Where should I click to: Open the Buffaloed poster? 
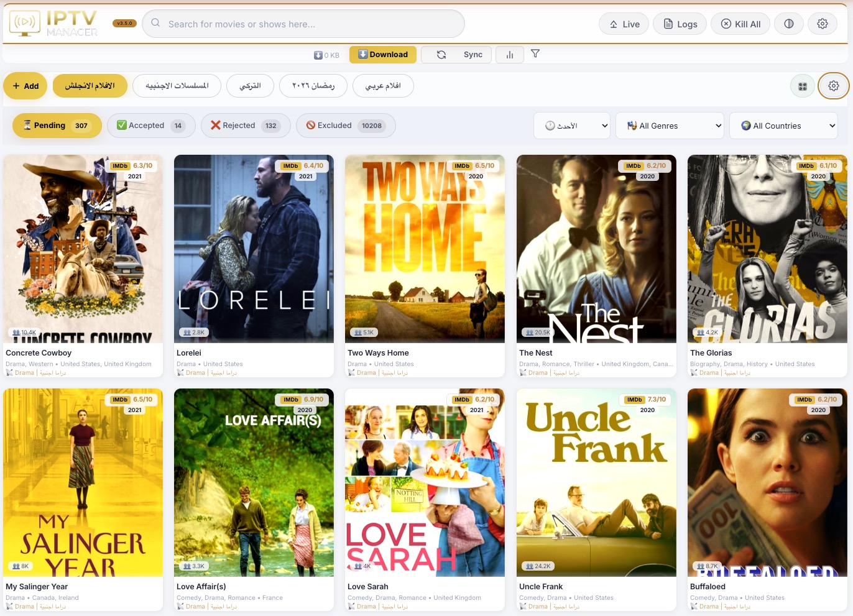pos(767,482)
